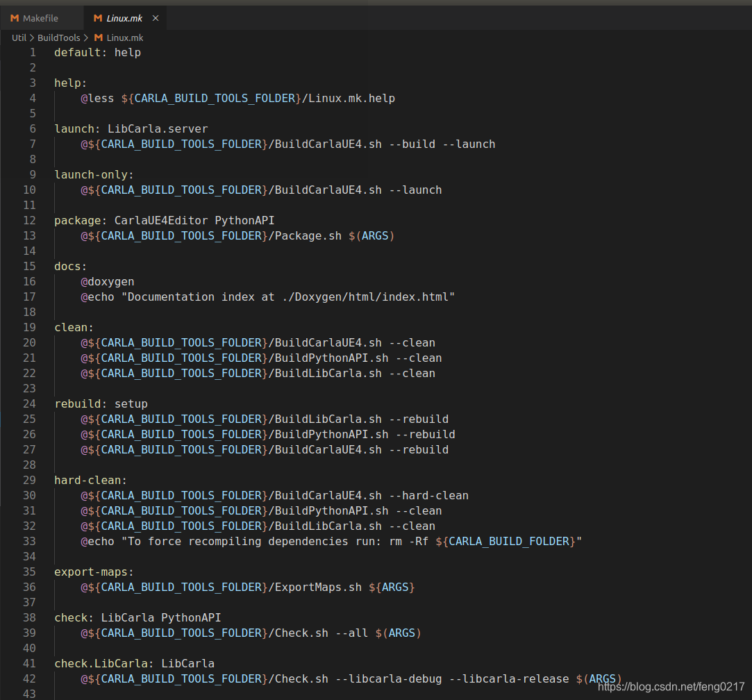
Task: Click line number 1 in gutter
Action: coord(33,52)
